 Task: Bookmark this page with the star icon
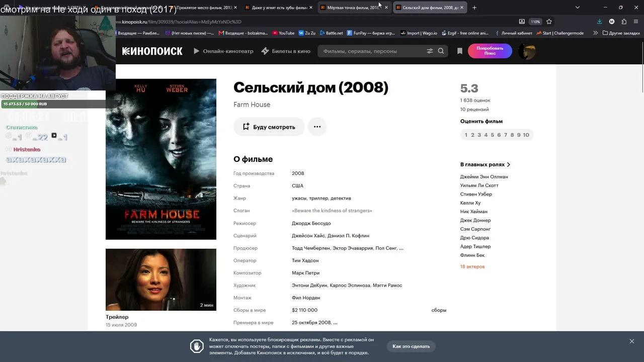[549, 22]
